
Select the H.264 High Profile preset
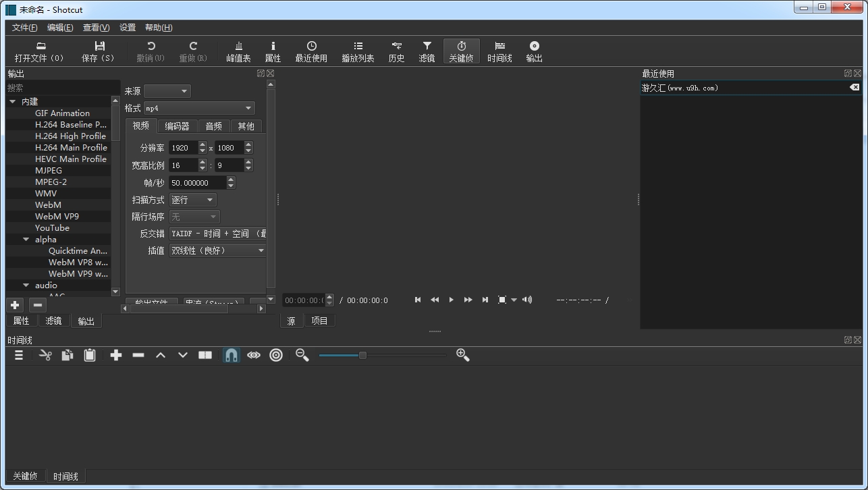(x=71, y=136)
